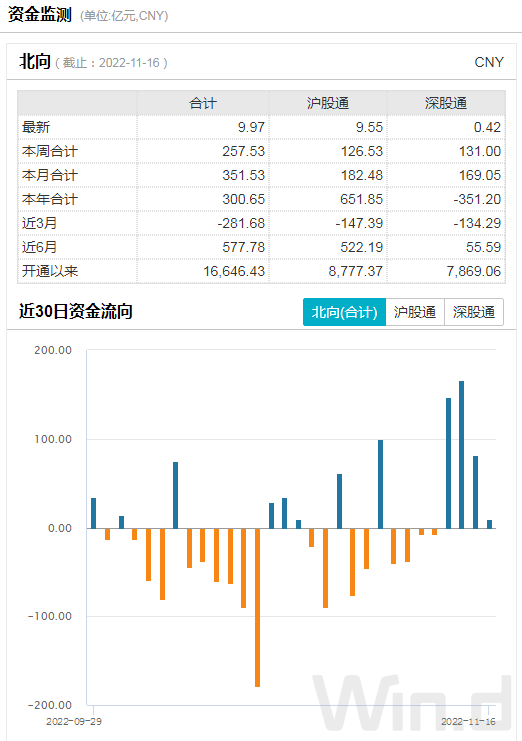
Task: Select the 近3月 row label
Action: point(39,223)
